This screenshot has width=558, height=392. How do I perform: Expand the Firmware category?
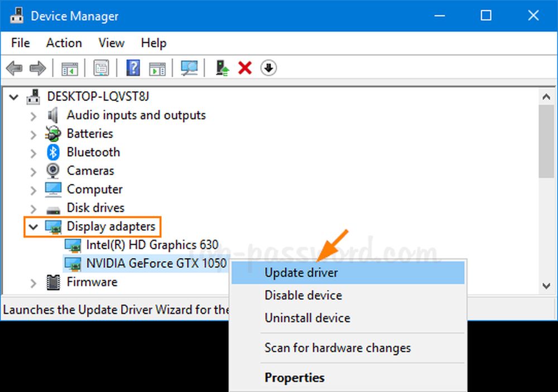[33, 283]
